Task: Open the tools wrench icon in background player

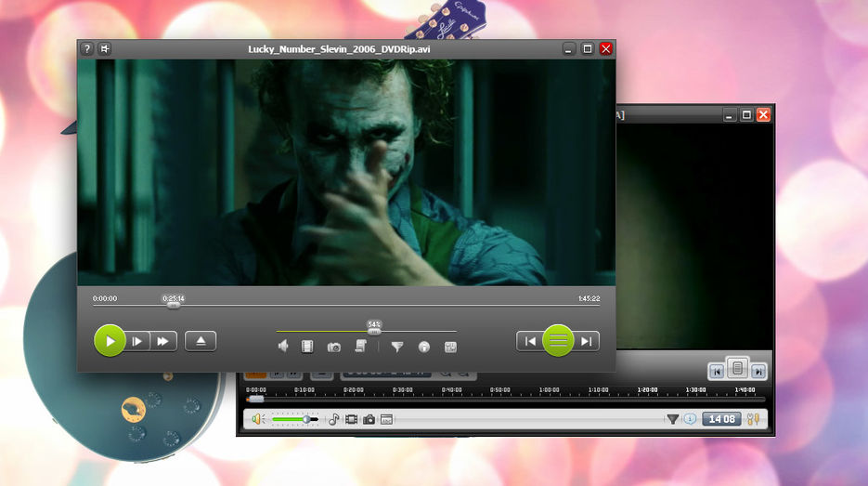Action: pos(753,419)
